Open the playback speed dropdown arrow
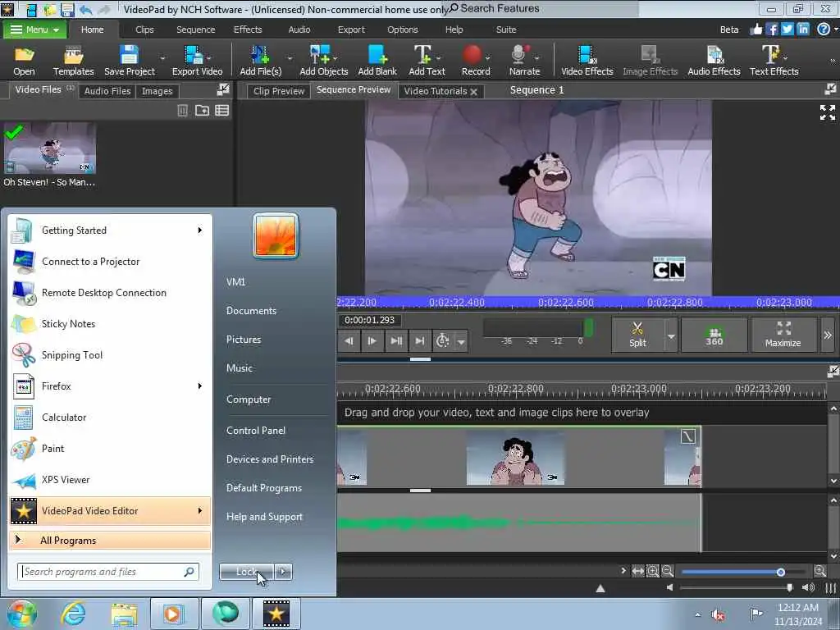The width and height of the screenshot is (840, 630). (461, 341)
